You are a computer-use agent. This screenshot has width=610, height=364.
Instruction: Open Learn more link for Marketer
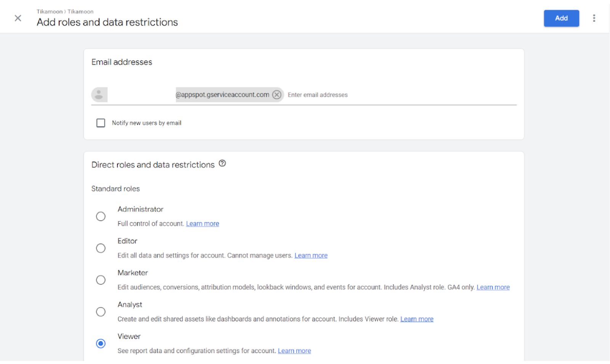[x=493, y=287]
